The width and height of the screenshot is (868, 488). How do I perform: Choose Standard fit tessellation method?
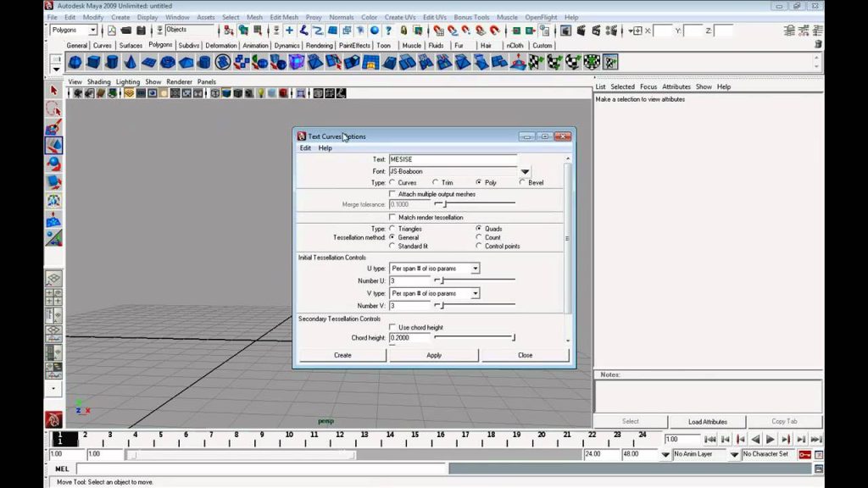tap(392, 246)
